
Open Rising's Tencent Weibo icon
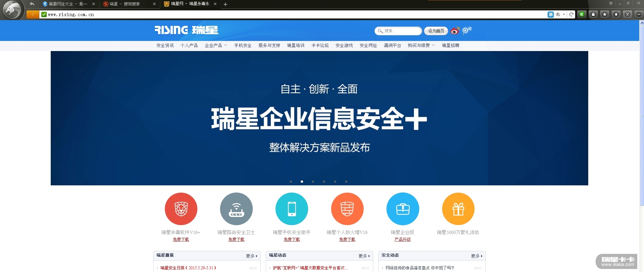click(467, 31)
